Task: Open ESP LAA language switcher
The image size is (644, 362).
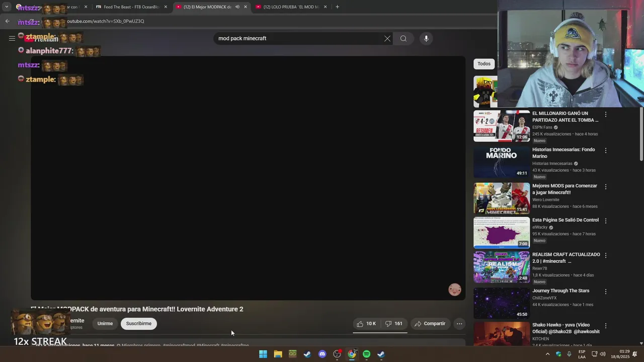Action: 582,354
